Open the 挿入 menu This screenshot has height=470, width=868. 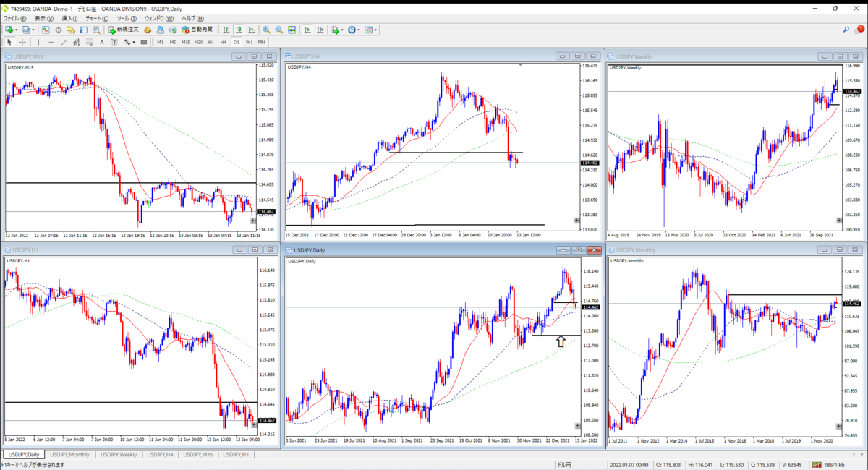pos(70,17)
